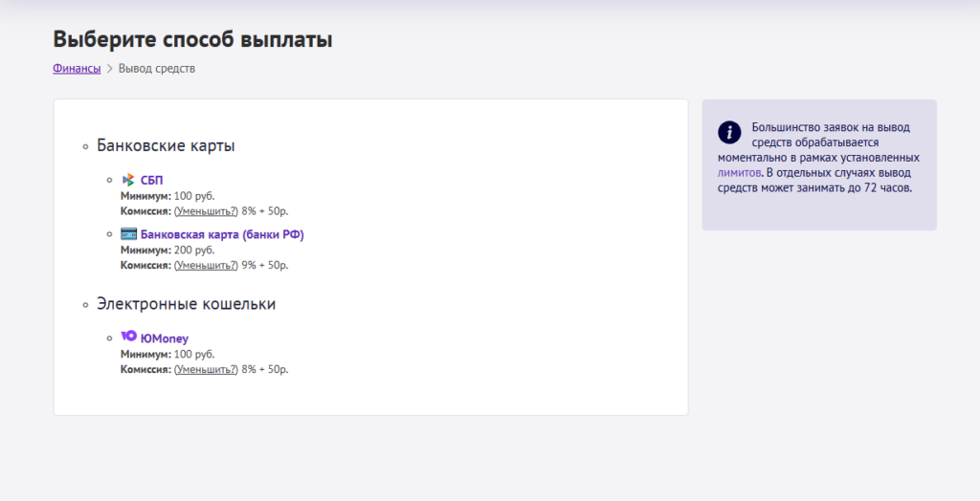980x501 pixels.
Task: Follow the лимитов link in the notice
Action: (x=740, y=172)
